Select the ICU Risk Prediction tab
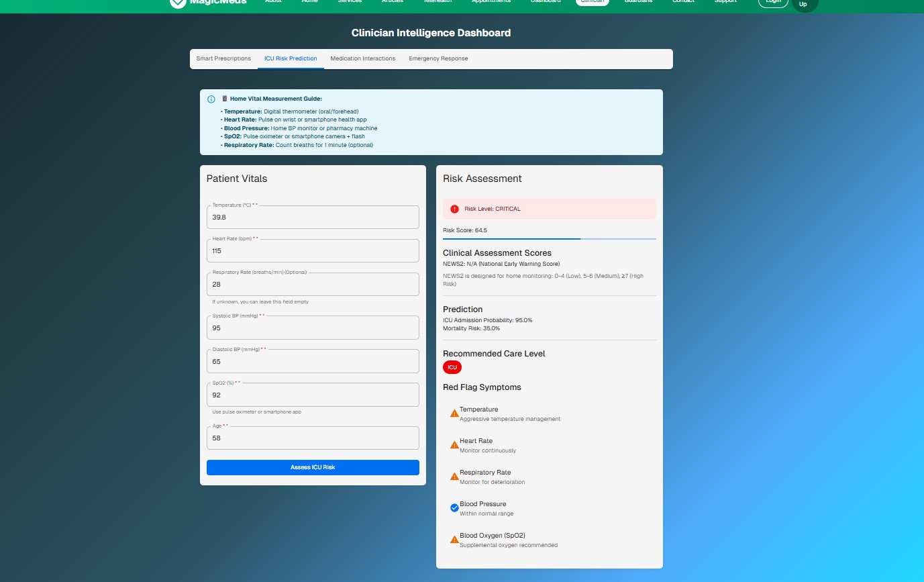This screenshot has width=924, height=582. tap(291, 58)
